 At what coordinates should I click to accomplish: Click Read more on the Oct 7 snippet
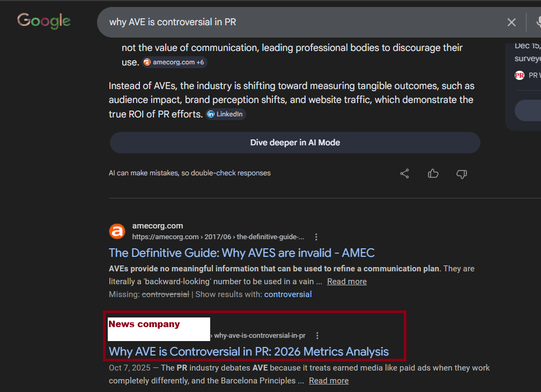[x=329, y=381]
